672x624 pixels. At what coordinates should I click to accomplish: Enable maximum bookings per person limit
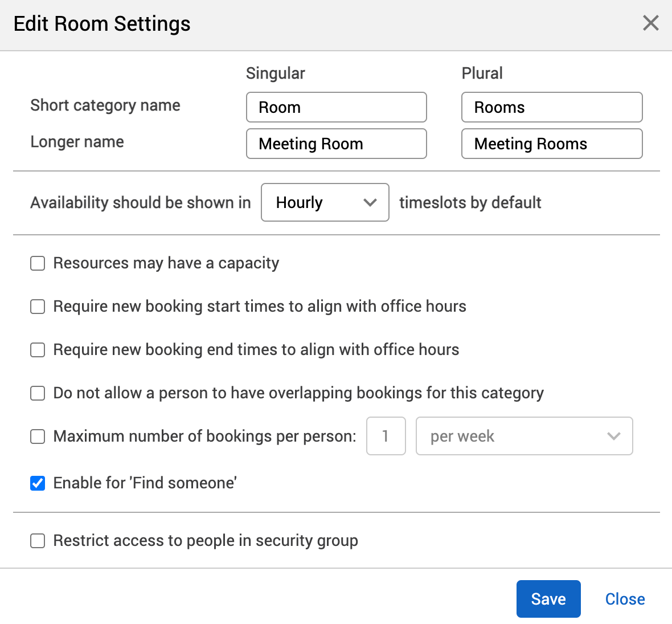pos(37,437)
